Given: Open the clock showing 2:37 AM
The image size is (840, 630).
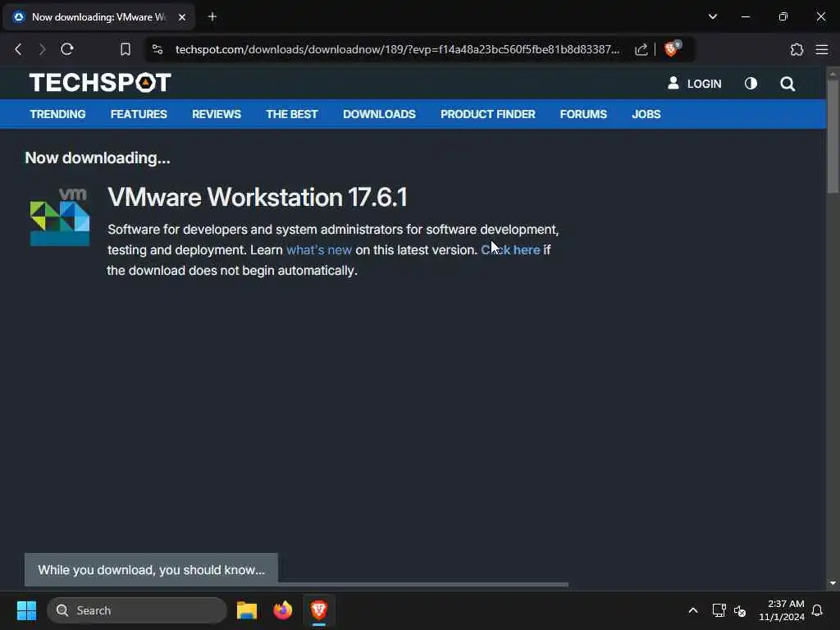Looking at the screenshot, I should [782, 610].
